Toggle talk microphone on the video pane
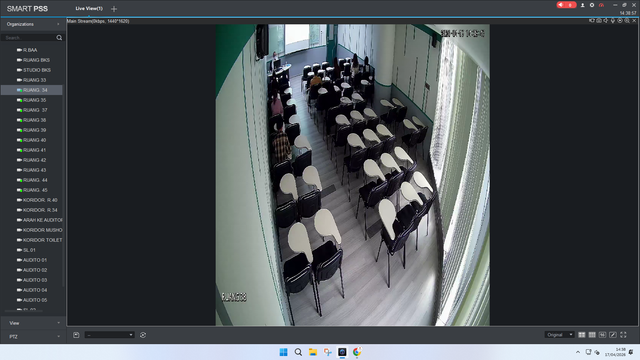 [x=613, y=20]
